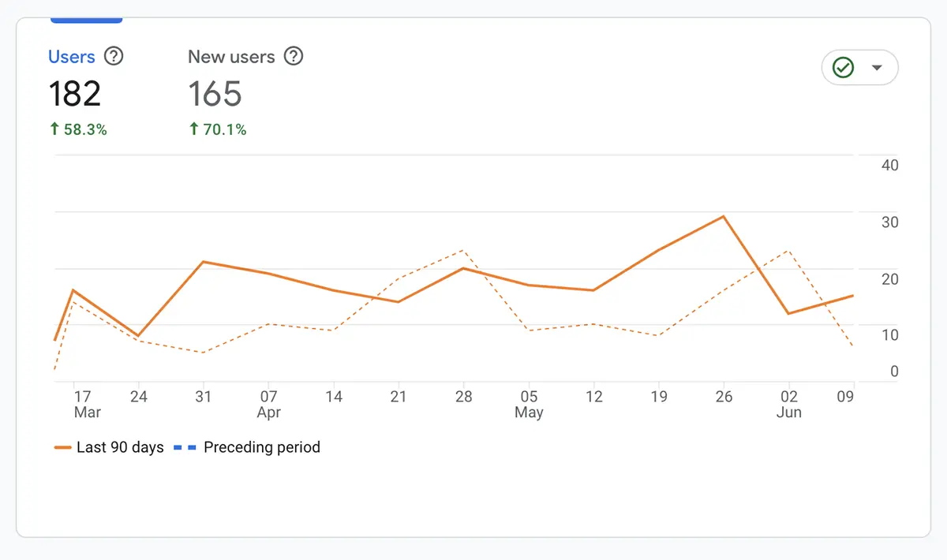Viewport: 947px width, 560px height.
Task: Click the solid line point at 31 March
Action: [204, 261]
